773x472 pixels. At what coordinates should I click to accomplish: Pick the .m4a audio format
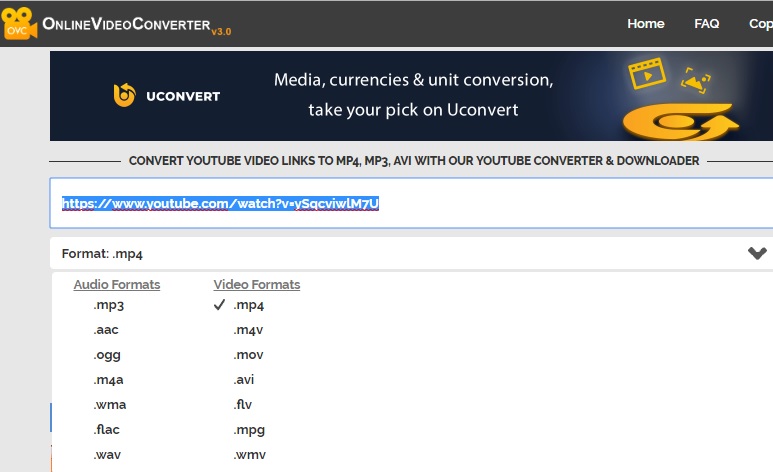(x=109, y=380)
